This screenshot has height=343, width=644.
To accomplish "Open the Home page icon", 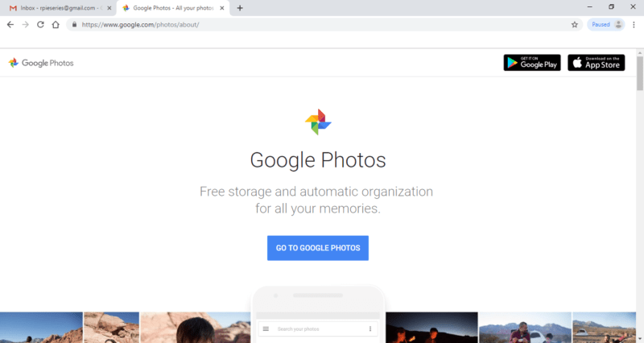I will (x=56, y=25).
